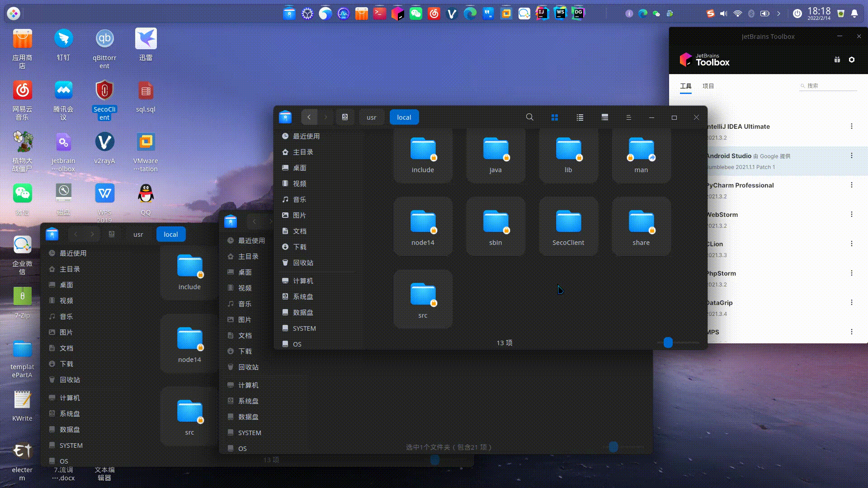Click the local breadcrumb segment
868x488 pixels.
(x=404, y=117)
